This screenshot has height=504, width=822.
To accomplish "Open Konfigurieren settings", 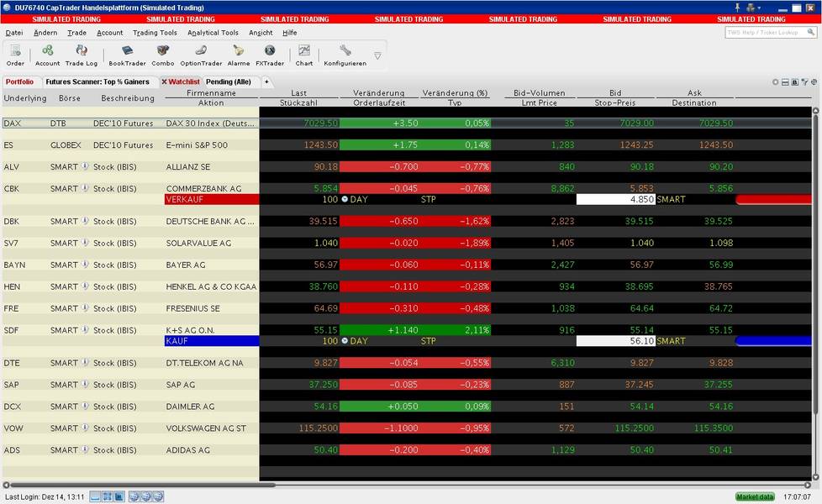I will [345, 55].
